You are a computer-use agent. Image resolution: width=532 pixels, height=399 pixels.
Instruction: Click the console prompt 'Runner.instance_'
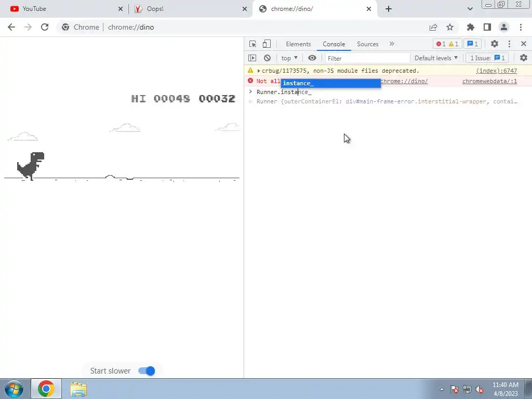[284, 92]
